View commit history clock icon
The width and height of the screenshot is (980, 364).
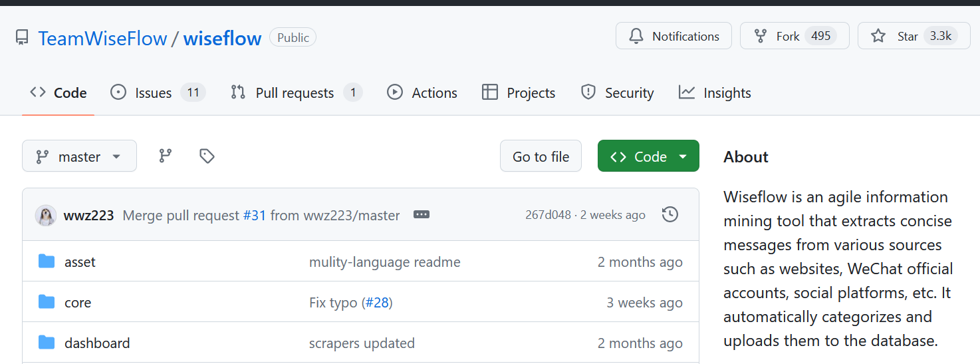point(670,214)
